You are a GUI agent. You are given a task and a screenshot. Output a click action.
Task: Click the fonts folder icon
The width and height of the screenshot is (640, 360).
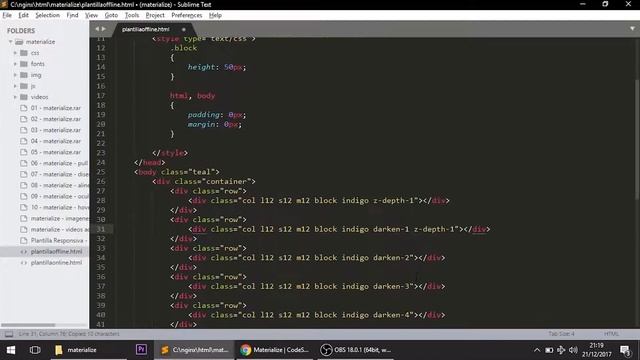pos(24,64)
